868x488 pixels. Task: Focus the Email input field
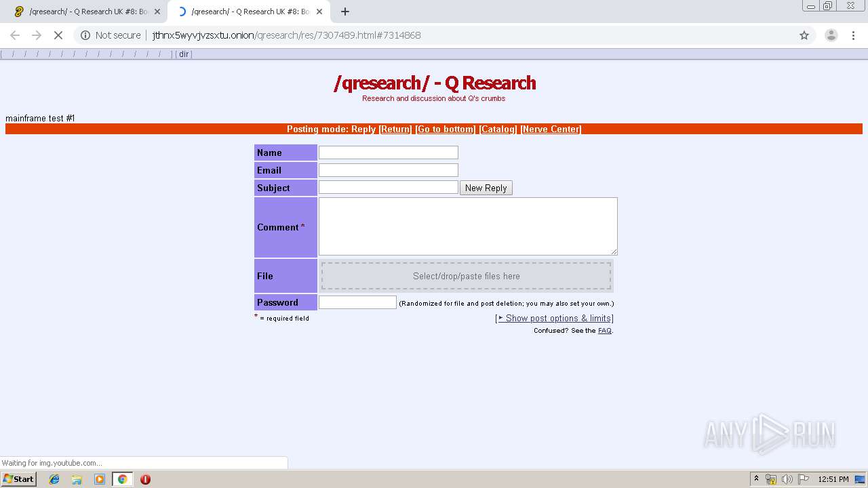[389, 170]
